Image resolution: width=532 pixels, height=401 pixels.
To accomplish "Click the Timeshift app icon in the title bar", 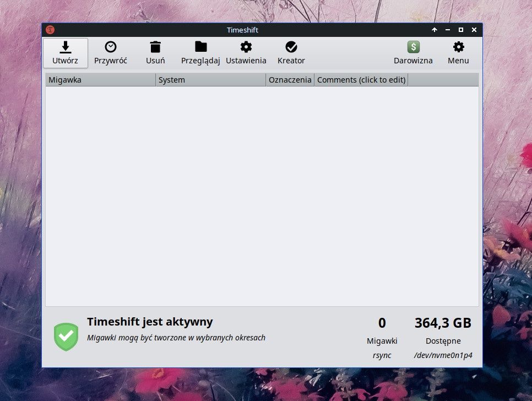I will [50, 30].
